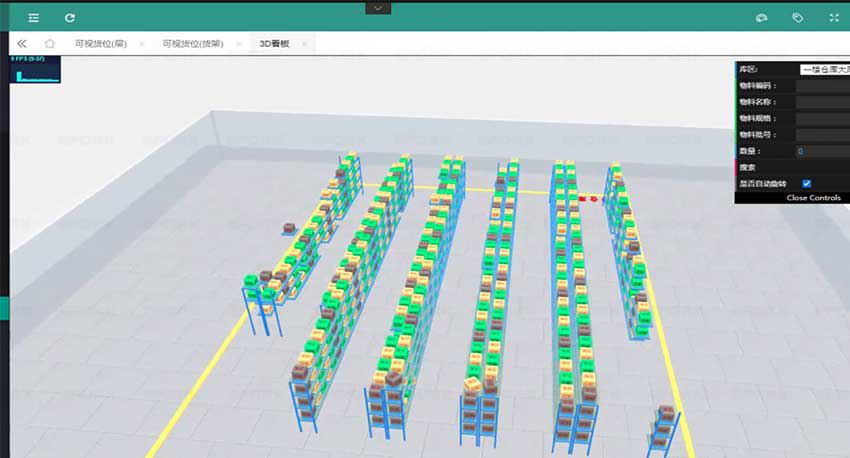Switch to the 可视货位(货架) tab
850x458 pixels.
click(192, 44)
